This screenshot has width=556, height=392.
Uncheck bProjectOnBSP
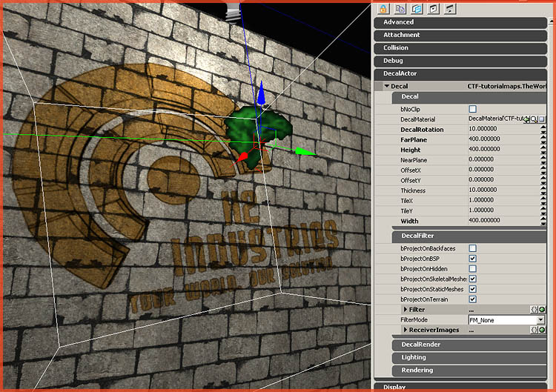(x=473, y=259)
